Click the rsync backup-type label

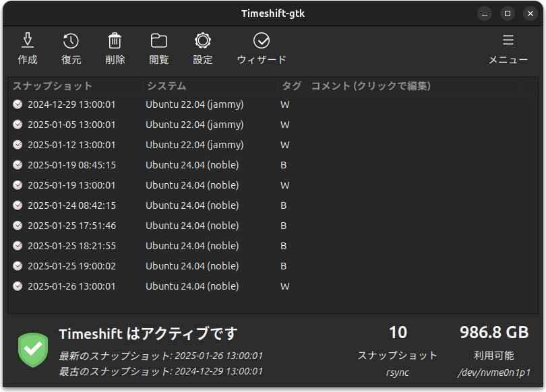pyautogui.click(x=398, y=371)
